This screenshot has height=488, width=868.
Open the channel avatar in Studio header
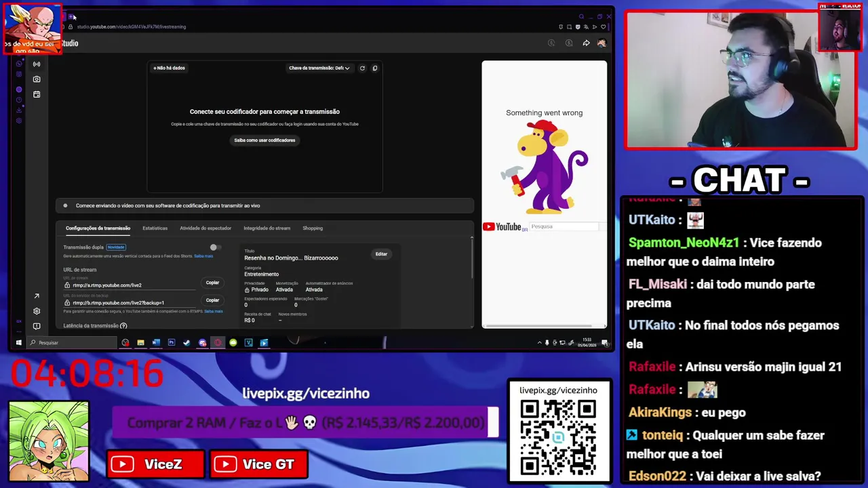click(601, 43)
